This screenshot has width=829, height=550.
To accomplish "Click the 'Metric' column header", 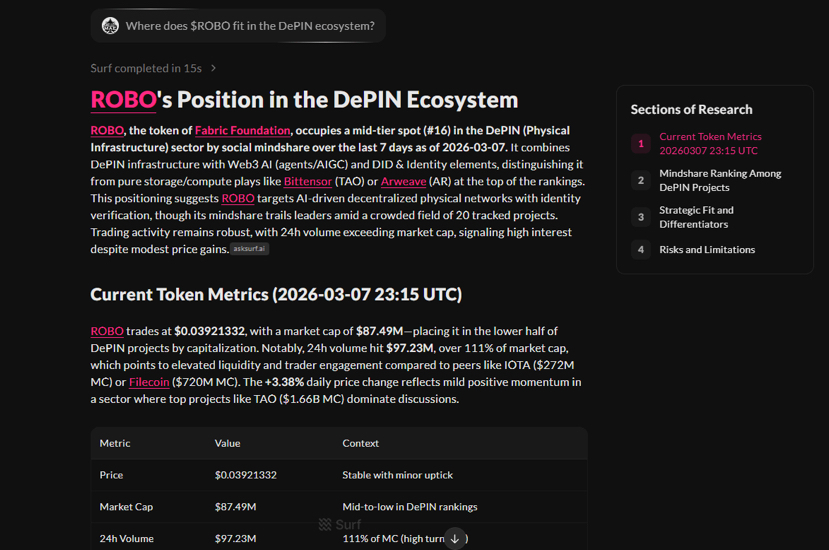I will point(115,443).
